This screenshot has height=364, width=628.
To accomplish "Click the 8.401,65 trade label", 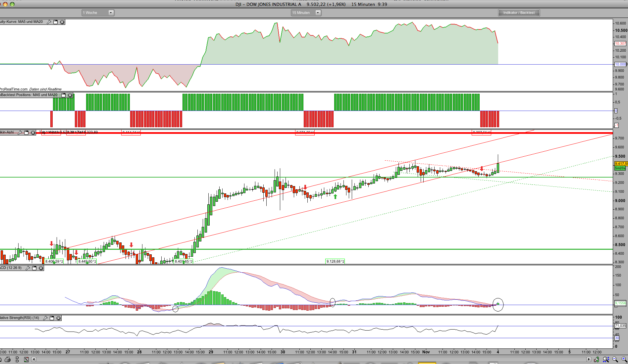I will tap(183, 262).
